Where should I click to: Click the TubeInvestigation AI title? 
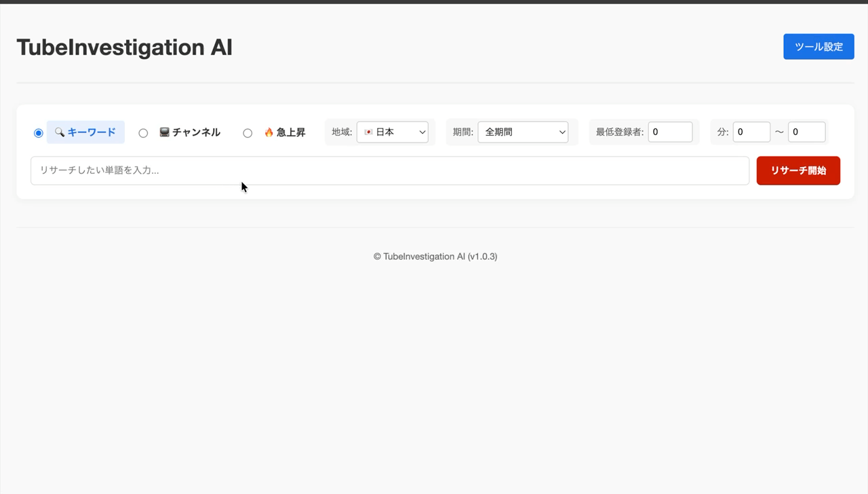point(124,47)
